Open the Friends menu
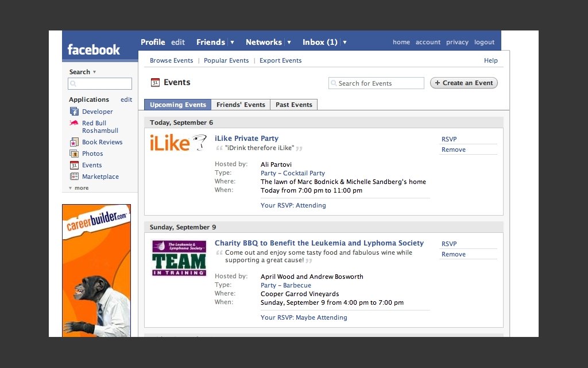 coord(211,42)
